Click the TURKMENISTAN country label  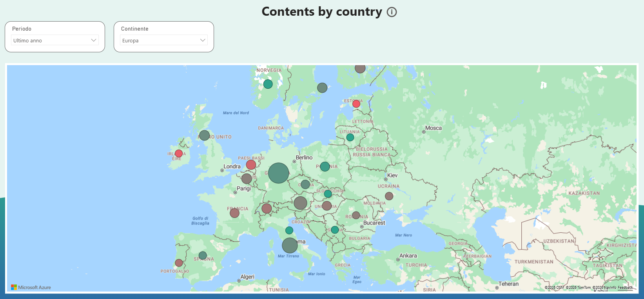[534, 262]
